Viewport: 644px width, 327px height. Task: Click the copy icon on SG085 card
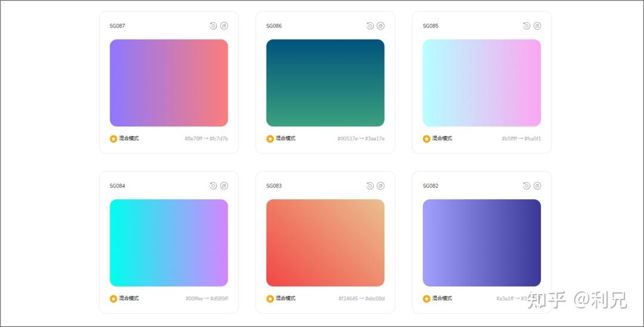pos(537,26)
